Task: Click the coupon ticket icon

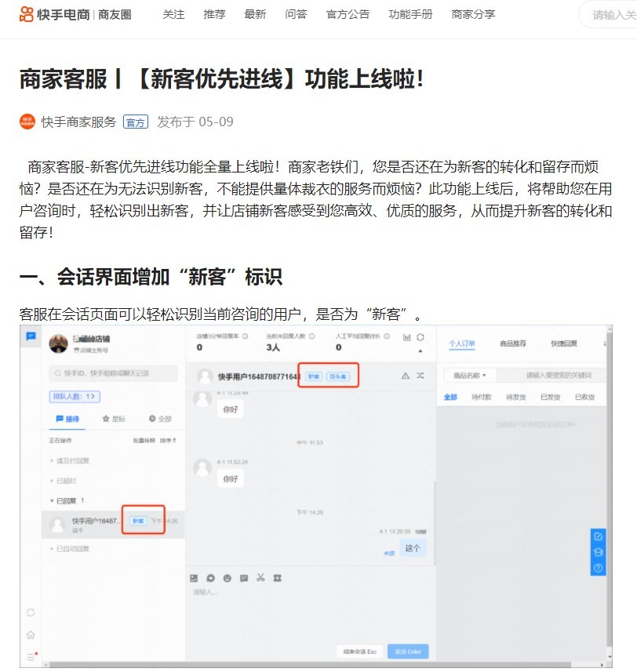Action: point(278,578)
